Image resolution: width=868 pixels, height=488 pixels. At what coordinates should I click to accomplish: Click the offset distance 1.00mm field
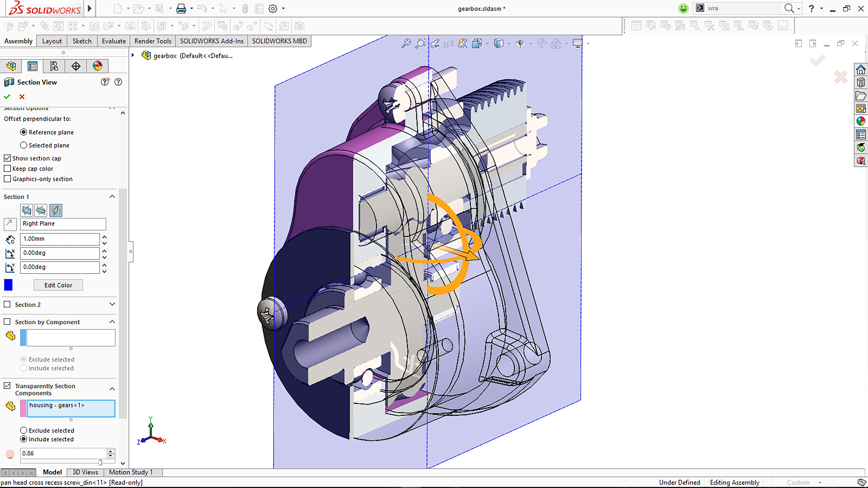click(60, 239)
